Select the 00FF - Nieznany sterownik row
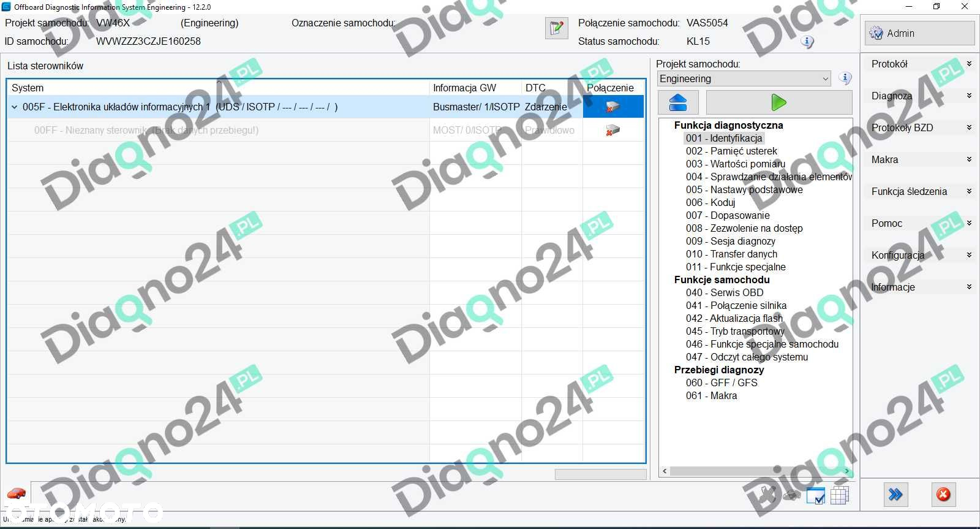The image size is (980, 529). (326, 131)
